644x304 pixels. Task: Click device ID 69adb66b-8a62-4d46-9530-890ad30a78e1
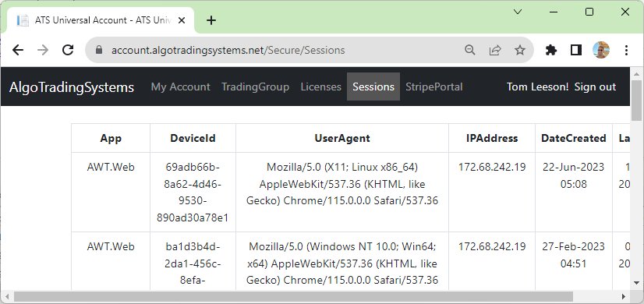click(x=193, y=193)
